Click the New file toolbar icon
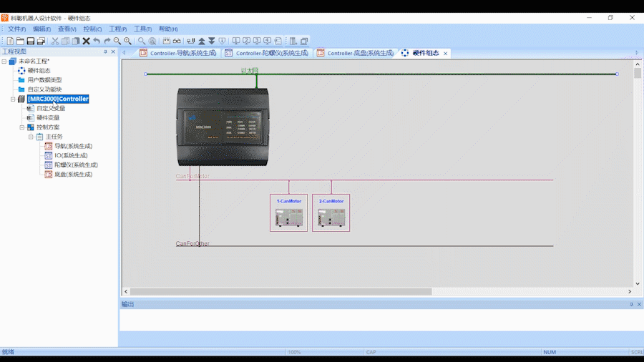 click(x=10, y=41)
